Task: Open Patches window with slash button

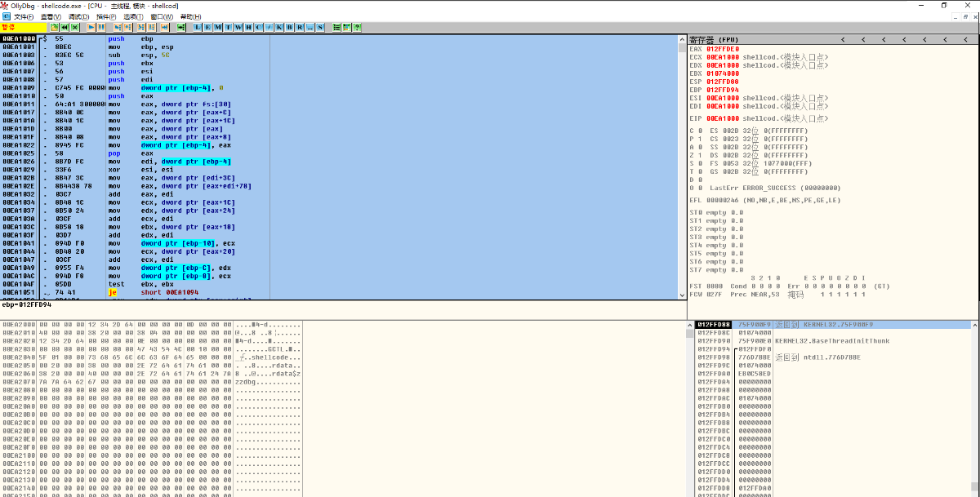Action: pos(269,27)
